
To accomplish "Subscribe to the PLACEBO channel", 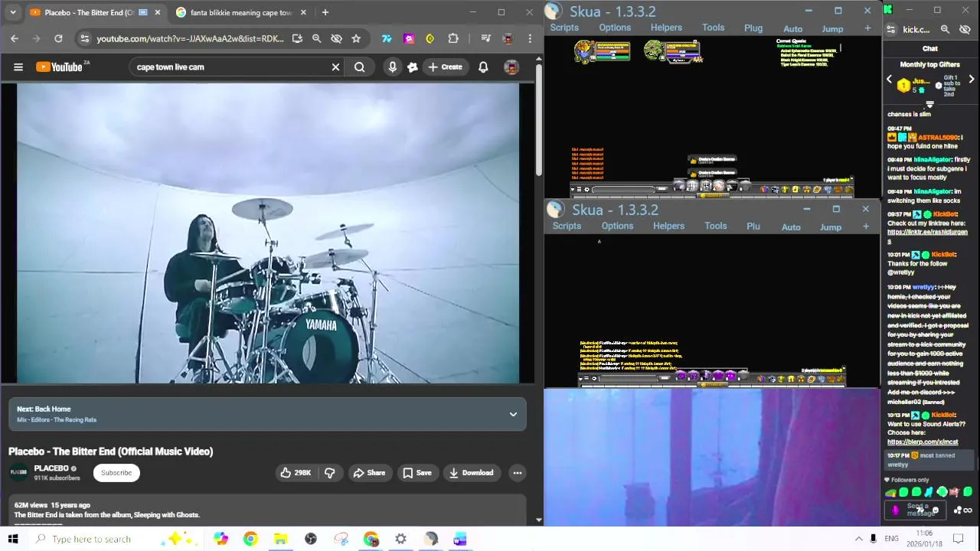I will [116, 472].
